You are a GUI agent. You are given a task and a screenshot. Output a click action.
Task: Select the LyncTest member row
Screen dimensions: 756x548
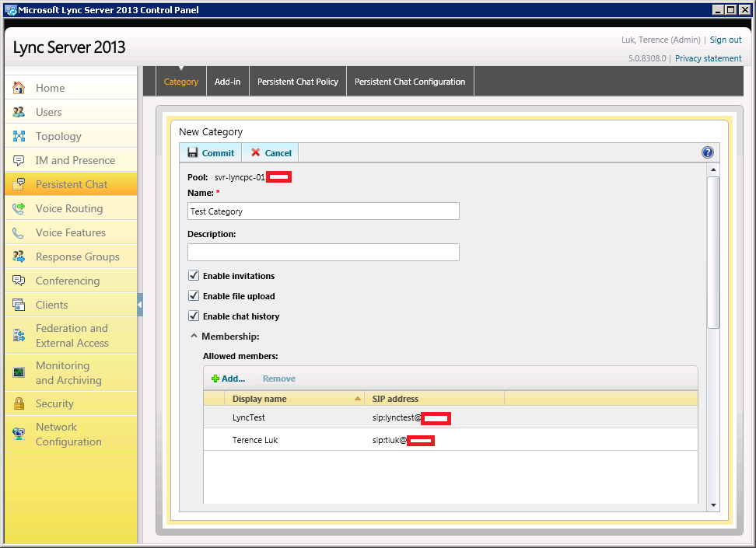450,417
